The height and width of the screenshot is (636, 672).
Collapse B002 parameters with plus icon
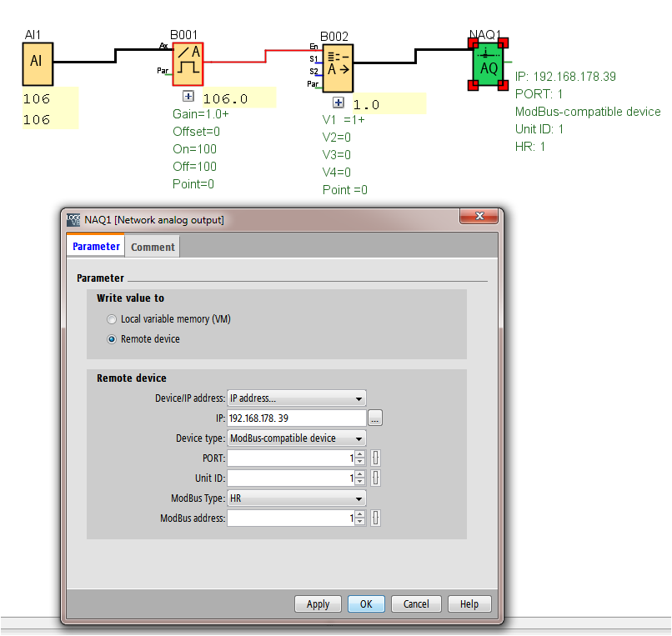339,103
